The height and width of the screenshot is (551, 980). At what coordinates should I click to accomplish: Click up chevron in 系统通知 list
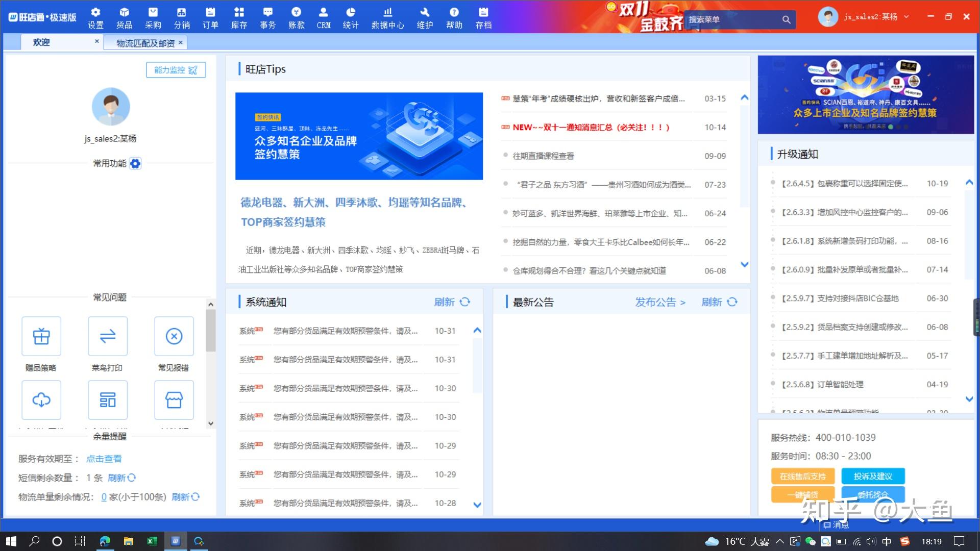point(477,331)
